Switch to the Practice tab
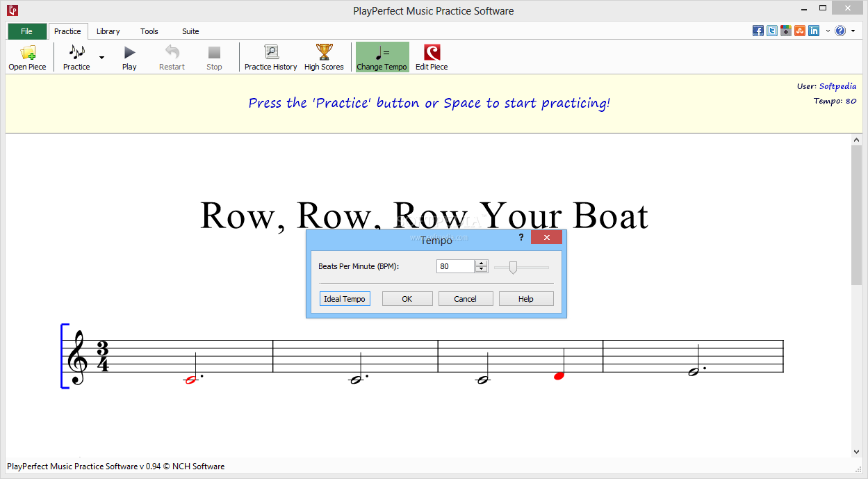This screenshot has width=868, height=479. coord(68,31)
